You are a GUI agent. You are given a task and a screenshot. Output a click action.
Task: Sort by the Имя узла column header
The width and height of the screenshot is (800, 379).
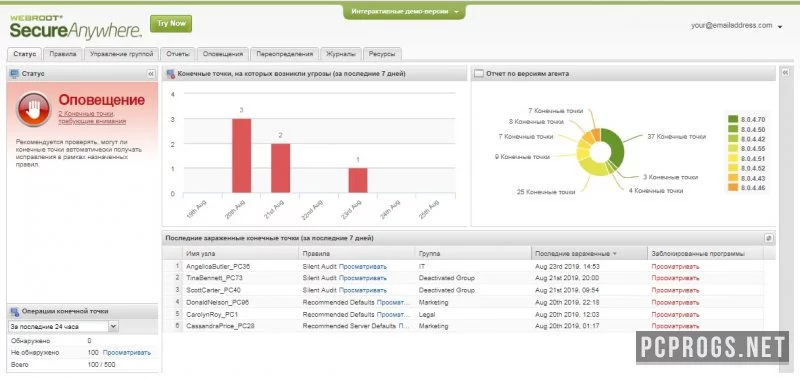coord(240,254)
